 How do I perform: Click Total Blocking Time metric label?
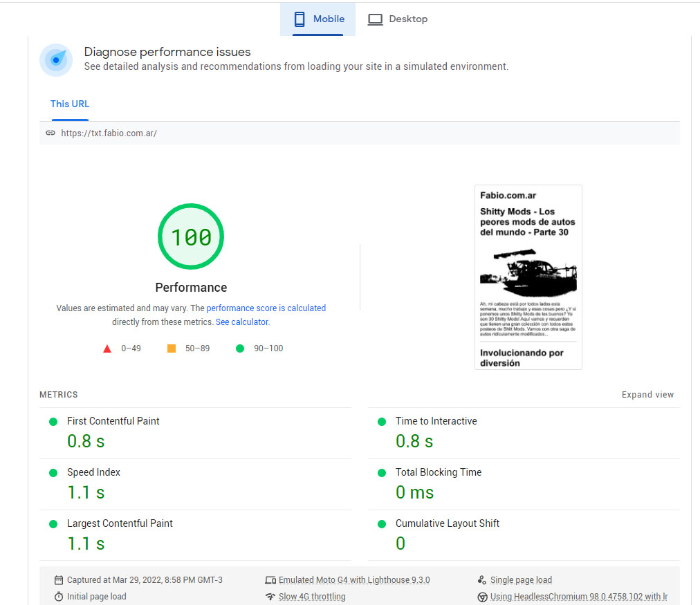(439, 472)
